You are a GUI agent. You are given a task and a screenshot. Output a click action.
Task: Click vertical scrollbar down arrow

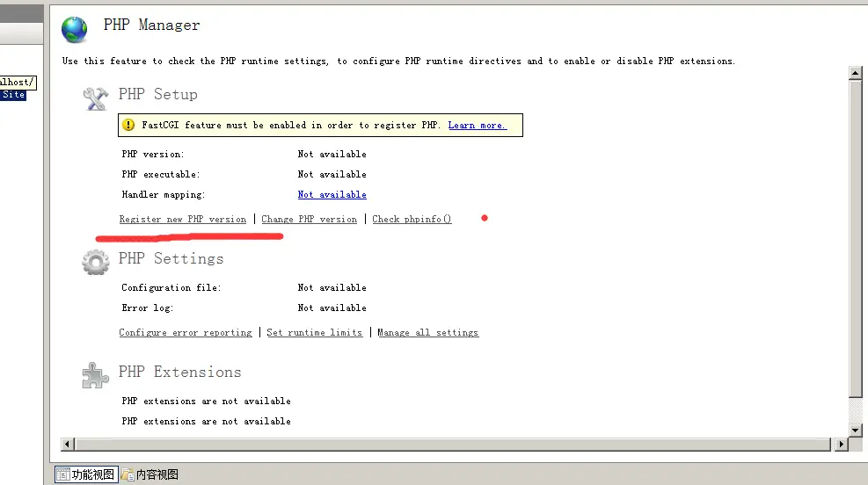point(856,431)
